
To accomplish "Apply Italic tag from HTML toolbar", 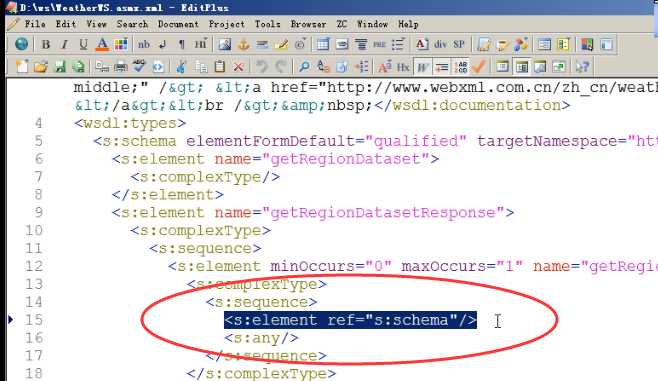I will pyautogui.click(x=64, y=44).
